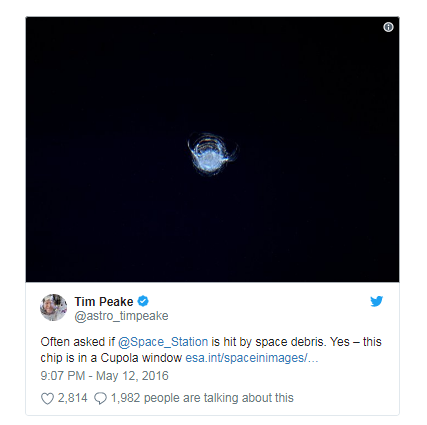Screen dimensions: 427x425
Task: Open Twitter via the blue bird logo
Action: tap(376, 301)
